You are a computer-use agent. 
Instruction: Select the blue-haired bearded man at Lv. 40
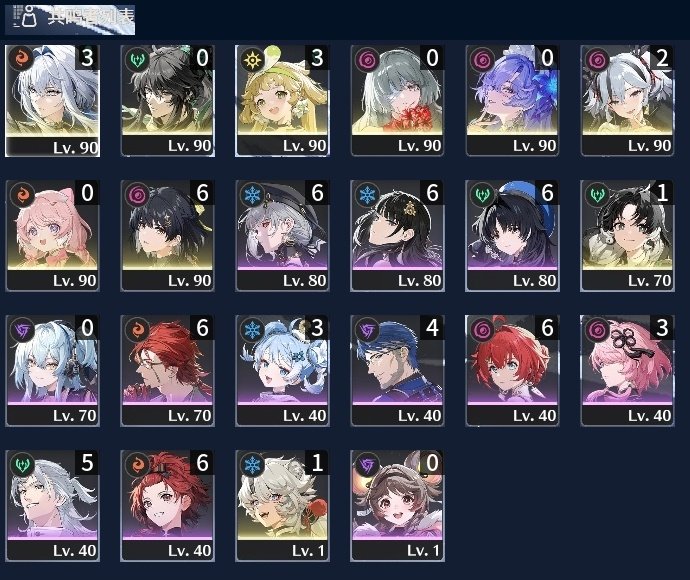pos(397,371)
